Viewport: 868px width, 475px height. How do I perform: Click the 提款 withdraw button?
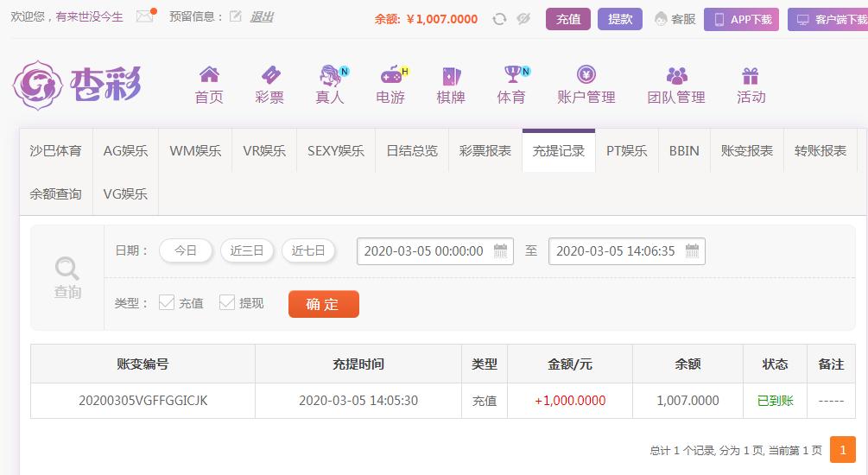pyautogui.click(x=620, y=19)
